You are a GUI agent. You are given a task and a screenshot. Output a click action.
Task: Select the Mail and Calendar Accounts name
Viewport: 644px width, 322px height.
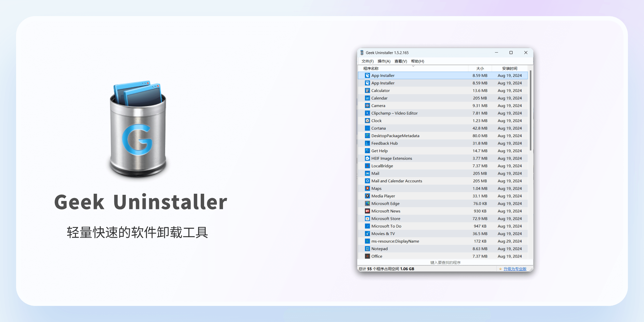tap(397, 181)
